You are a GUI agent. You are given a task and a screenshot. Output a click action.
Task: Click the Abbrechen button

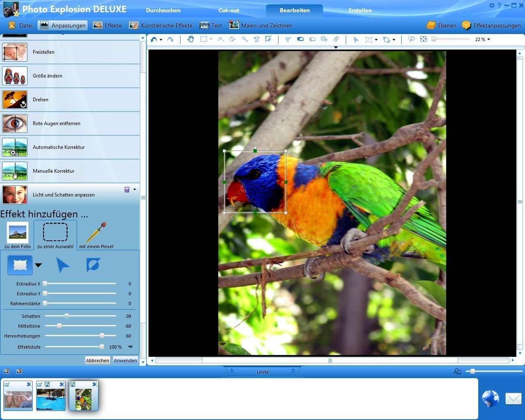coord(97,361)
